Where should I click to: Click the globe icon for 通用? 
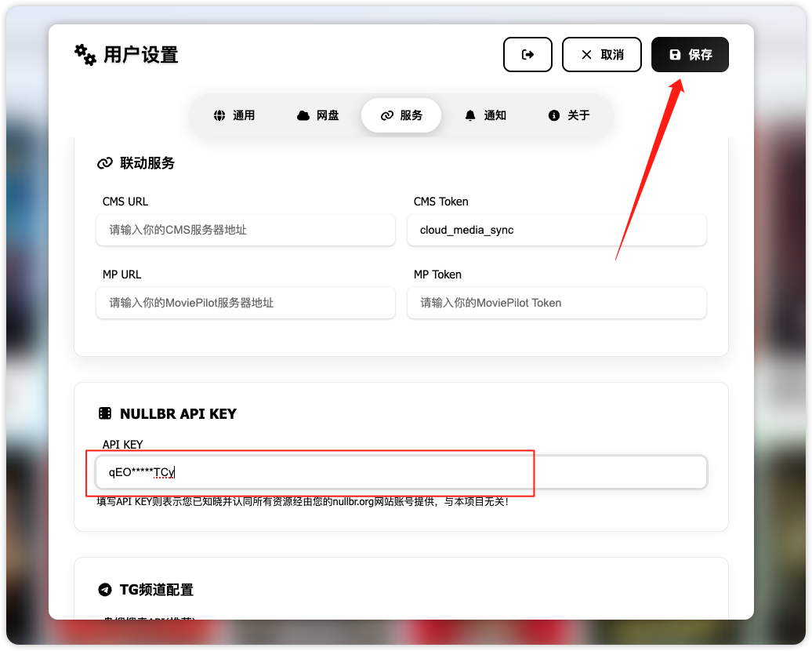[x=219, y=115]
